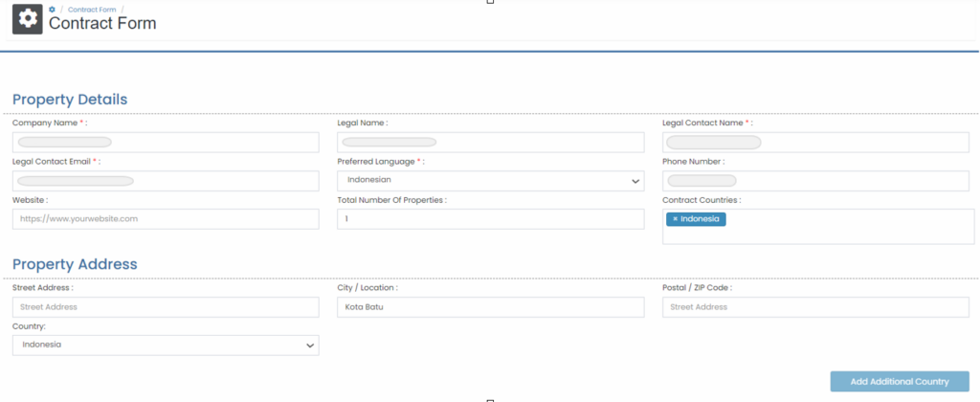Screen dimensions: 980x402
Task: Click the Preferred Language label
Action: click(381, 162)
